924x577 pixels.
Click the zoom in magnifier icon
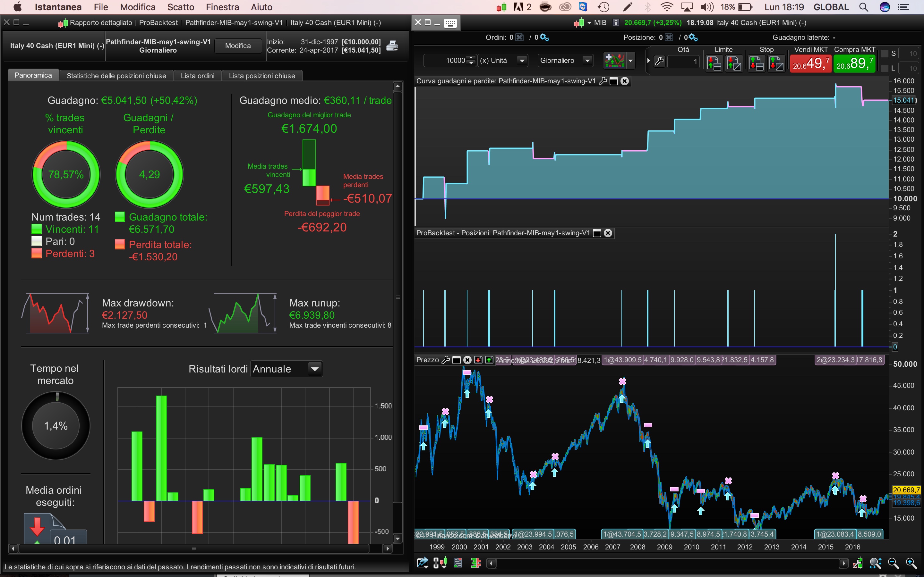click(x=911, y=563)
